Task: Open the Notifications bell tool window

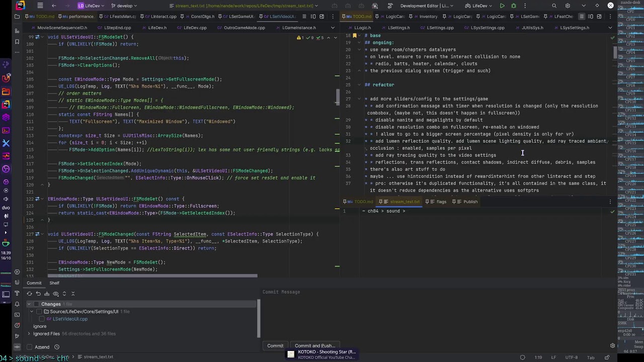Action: pyautogui.click(x=17, y=304)
